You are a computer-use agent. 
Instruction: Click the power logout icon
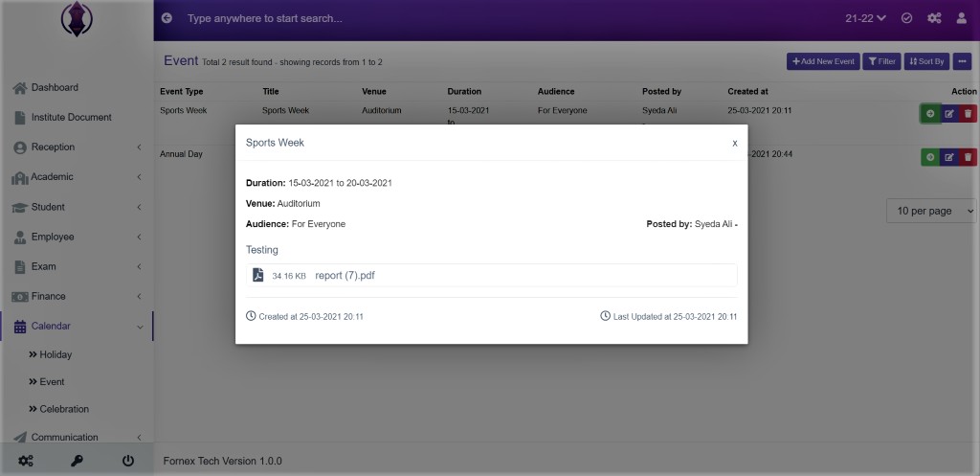128,461
